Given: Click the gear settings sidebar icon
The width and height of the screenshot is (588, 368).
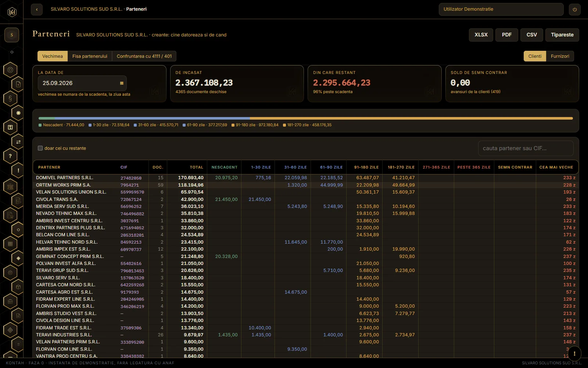Looking at the screenshot, I should click(x=10, y=273).
